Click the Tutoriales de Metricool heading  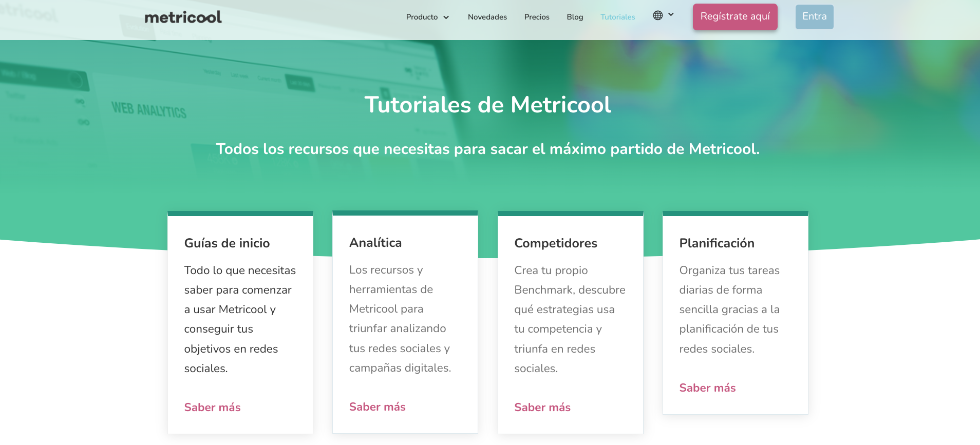[x=488, y=105]
